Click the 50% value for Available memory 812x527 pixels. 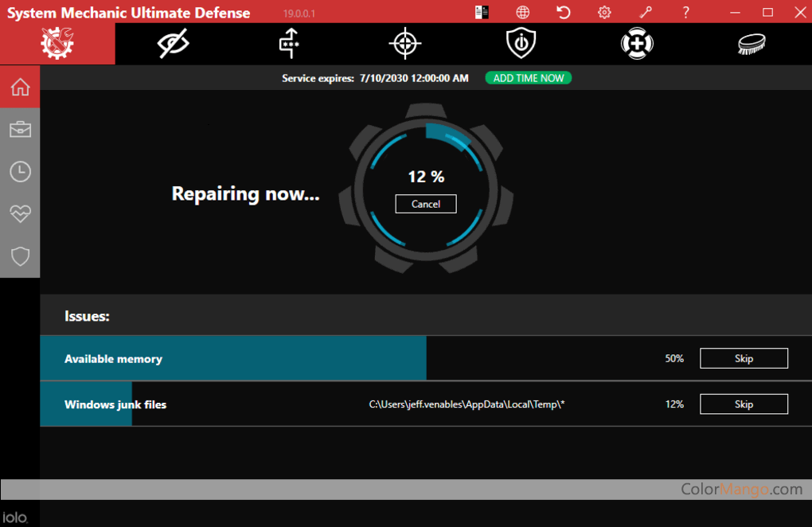[674, 358]
